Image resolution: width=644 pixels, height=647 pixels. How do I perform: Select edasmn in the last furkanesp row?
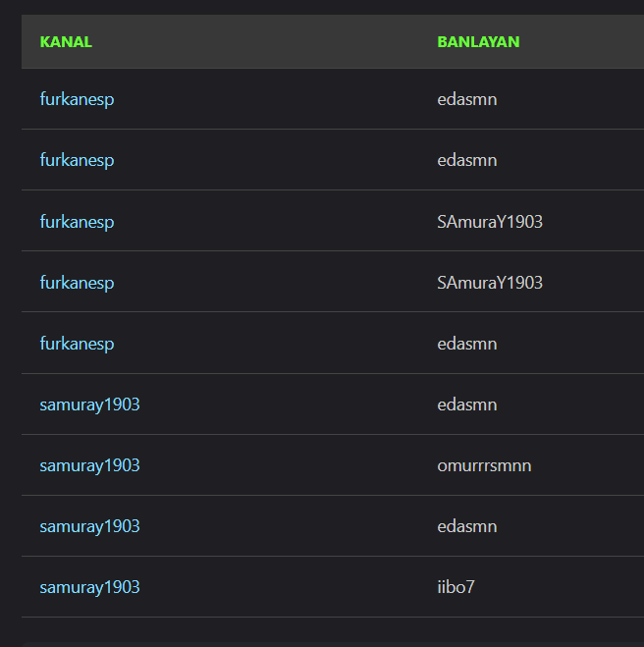click(x=467, y=344)
